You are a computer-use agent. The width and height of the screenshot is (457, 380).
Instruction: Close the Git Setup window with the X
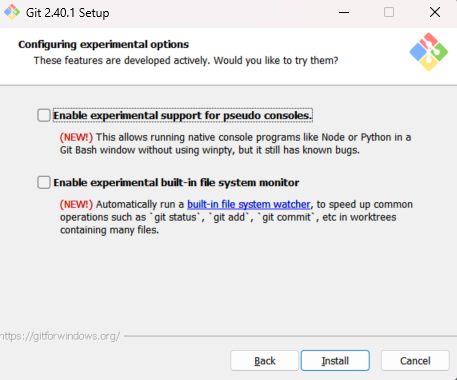pyautogui.click(x=435, y=12)
